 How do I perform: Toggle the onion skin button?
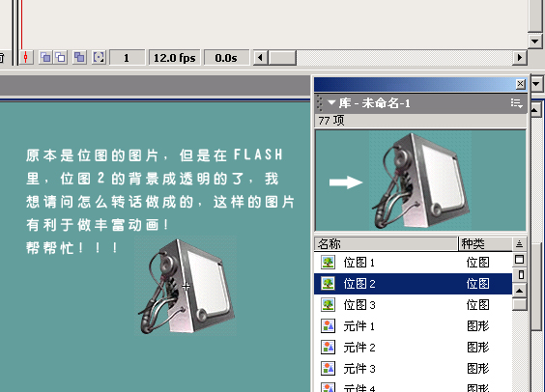(45, 57)
